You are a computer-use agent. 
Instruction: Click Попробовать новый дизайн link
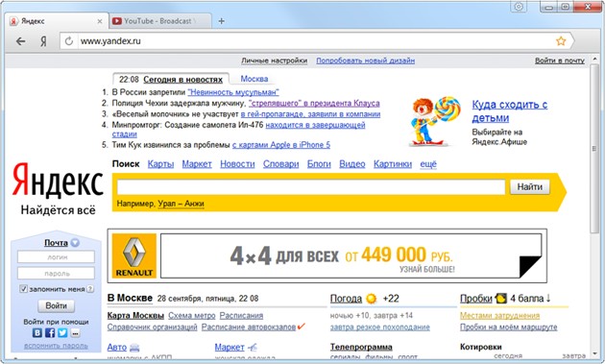pos(365,61)
